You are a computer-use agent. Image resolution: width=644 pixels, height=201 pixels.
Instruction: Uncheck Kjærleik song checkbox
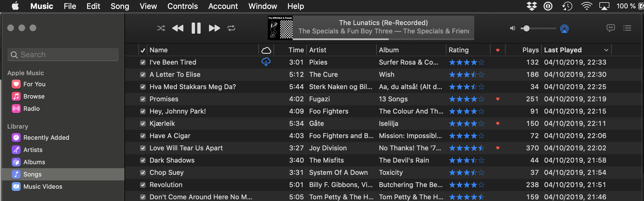[x=143, y=124]
